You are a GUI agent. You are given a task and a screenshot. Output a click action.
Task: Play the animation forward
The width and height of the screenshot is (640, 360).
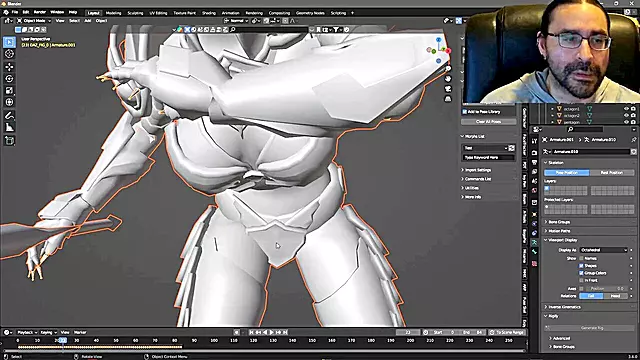tap(272, 332)
